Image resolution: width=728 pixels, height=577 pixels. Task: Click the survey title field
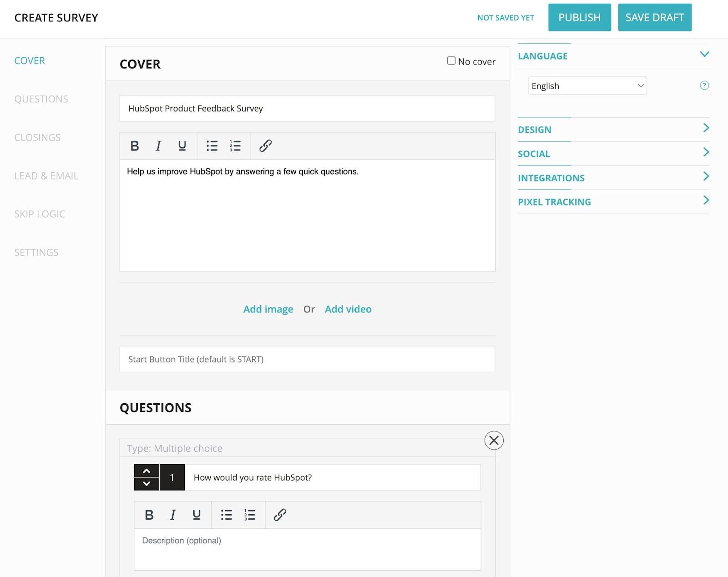307,108
